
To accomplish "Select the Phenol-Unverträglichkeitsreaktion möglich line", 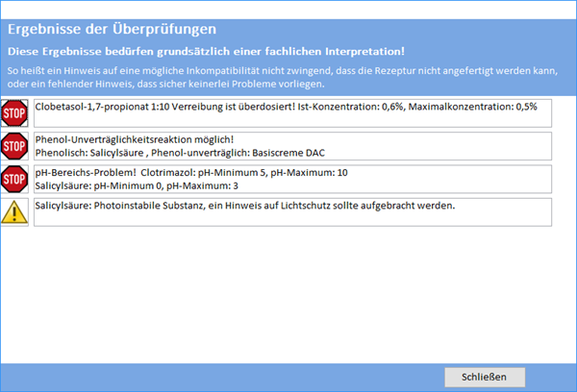I will 134,139.
